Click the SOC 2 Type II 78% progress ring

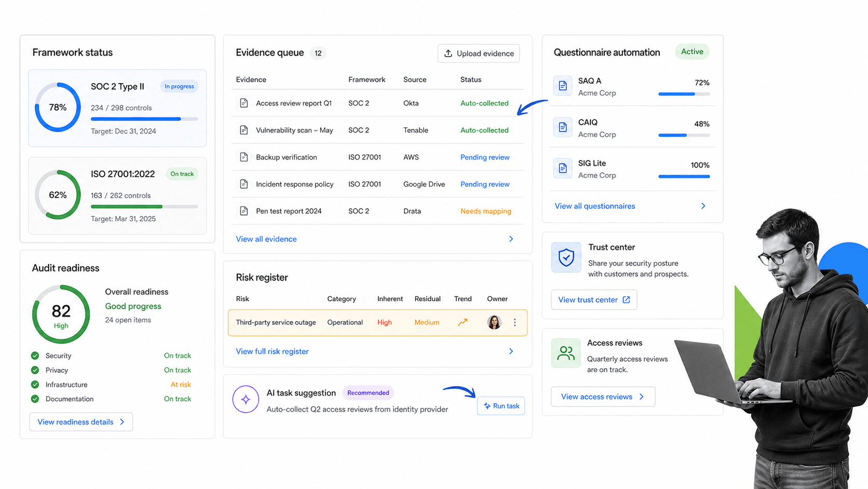[58, 107]
